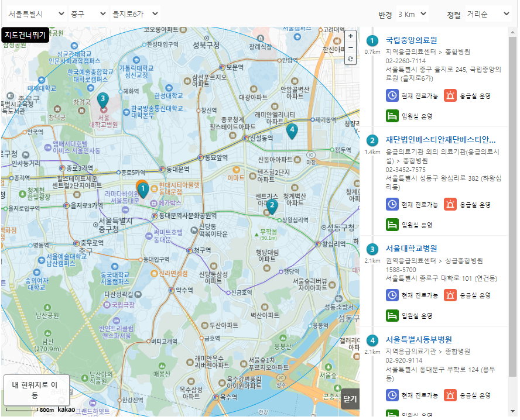
Task: Click map marker number 2
Action: [x=272, y=206]
